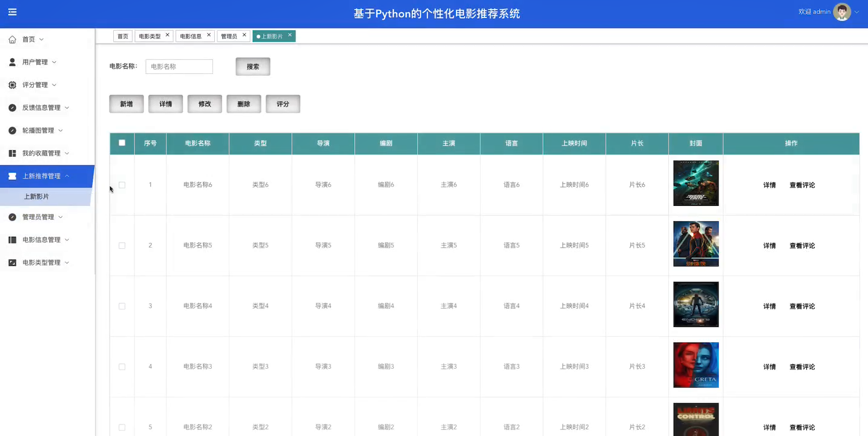The image size is (868, 436).
Task: Click the admin user avatar
Action: pyautogui.click(x=841, y=12)
